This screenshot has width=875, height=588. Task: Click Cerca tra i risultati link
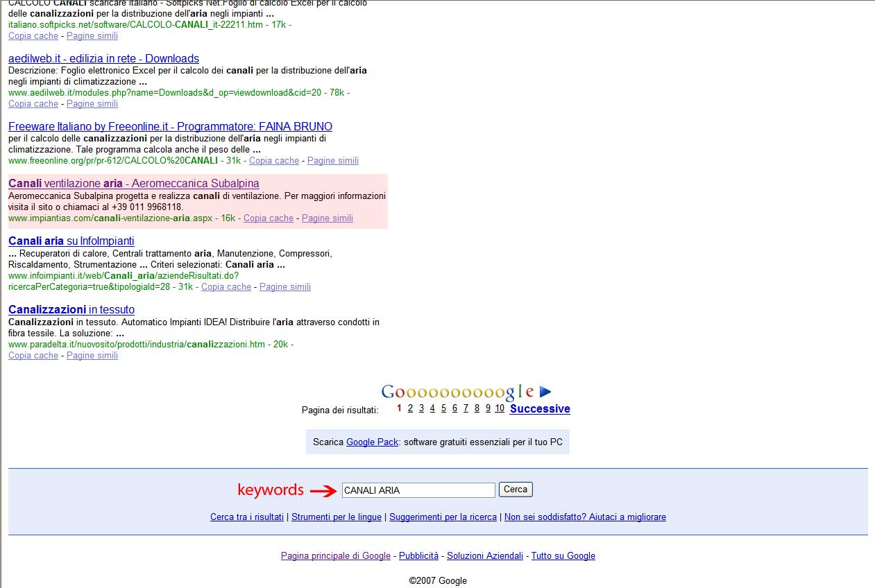tap(247, 517)
